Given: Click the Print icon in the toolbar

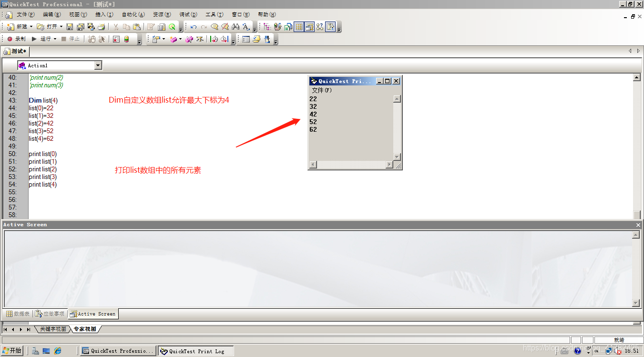Looking at the screenshot, I should click(102, 27).
